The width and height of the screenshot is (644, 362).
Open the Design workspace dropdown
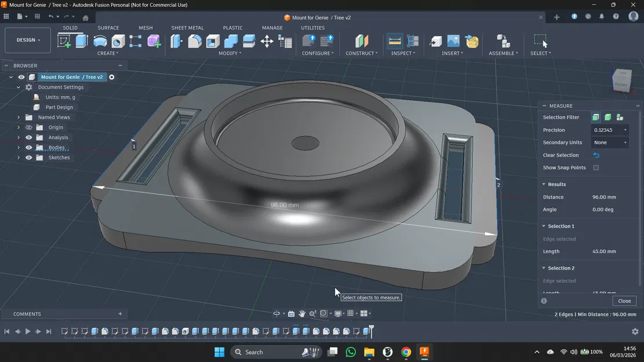(28, 40)
